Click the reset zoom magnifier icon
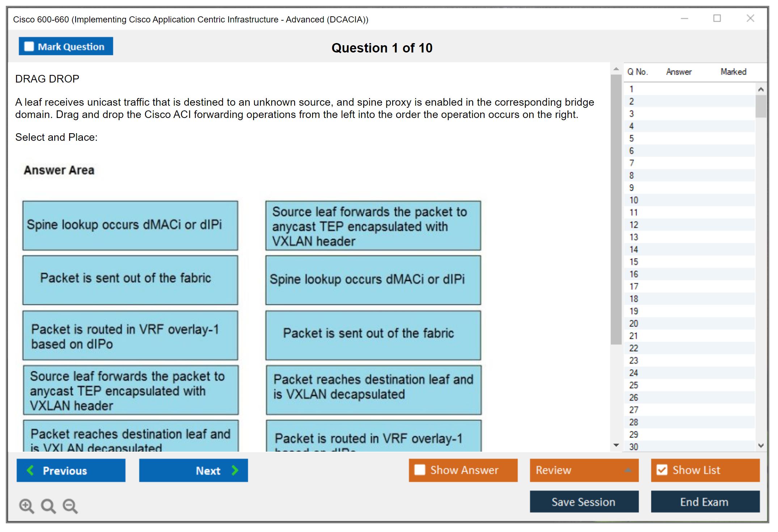The image size is (778, 532). point(48,506)
